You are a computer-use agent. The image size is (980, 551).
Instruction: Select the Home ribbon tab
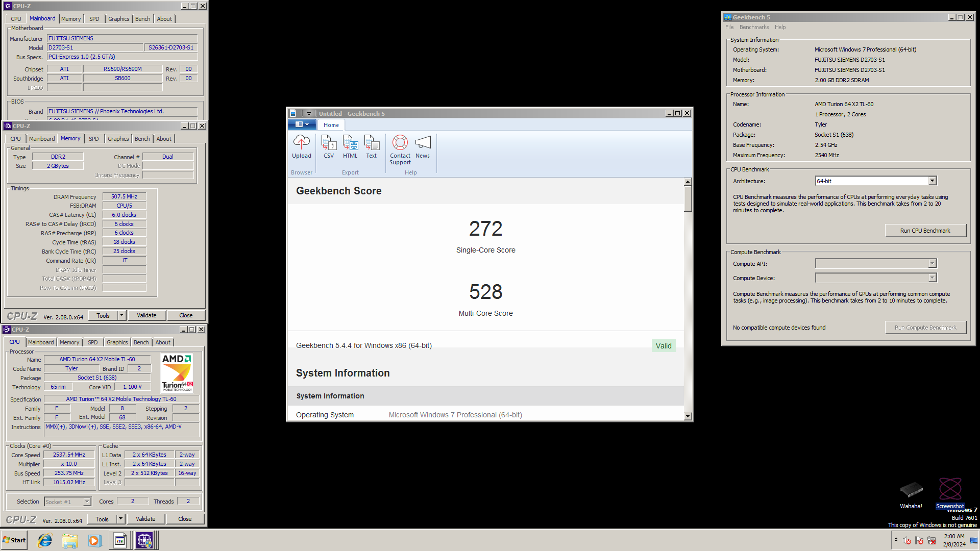pos(331,125)
